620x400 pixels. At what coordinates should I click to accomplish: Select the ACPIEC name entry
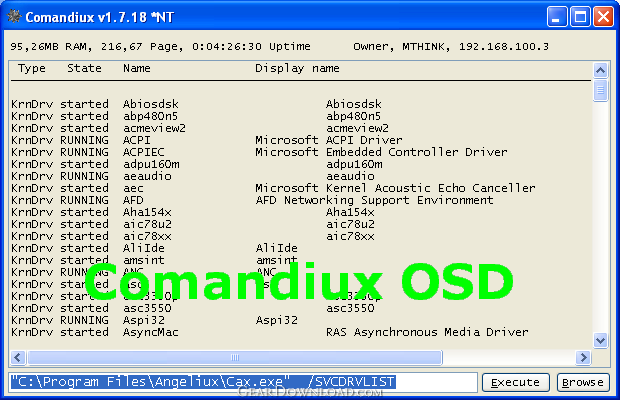tap(144, 152)
